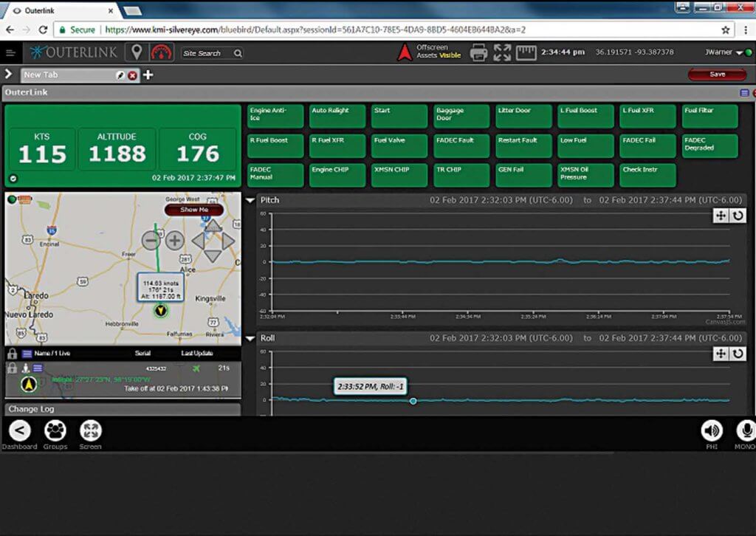
Task: Zoom in the map with the plus button
Action: tap(174, 240)
